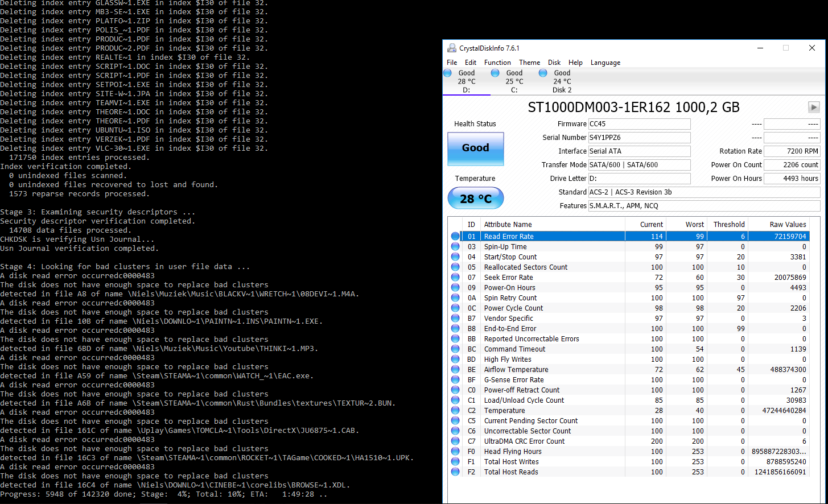Screen dimensions: 828x504
Task: Click the status orb beside Command Timeout
Action: [x=455, y=349]
